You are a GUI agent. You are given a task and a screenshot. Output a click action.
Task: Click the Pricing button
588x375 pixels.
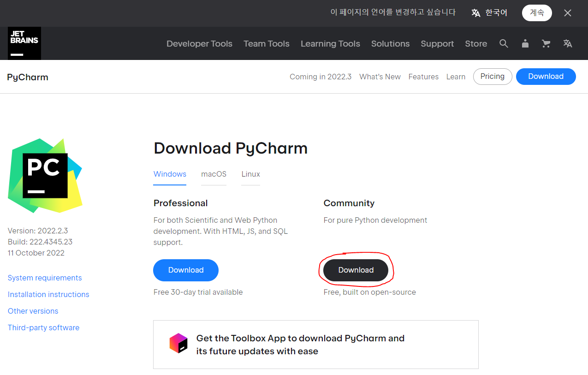tap(493, 77)
